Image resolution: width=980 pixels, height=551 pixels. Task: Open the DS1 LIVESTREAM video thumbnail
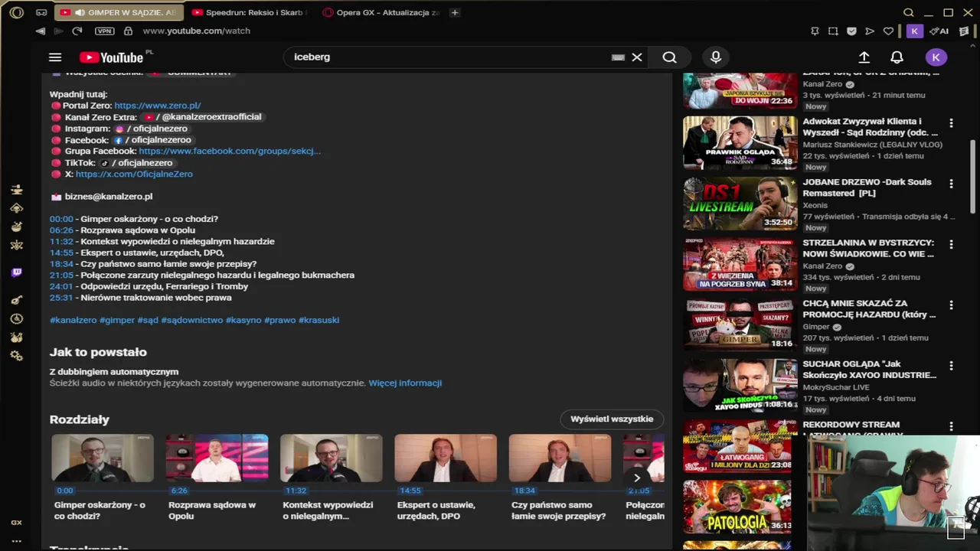pos(740,204)
